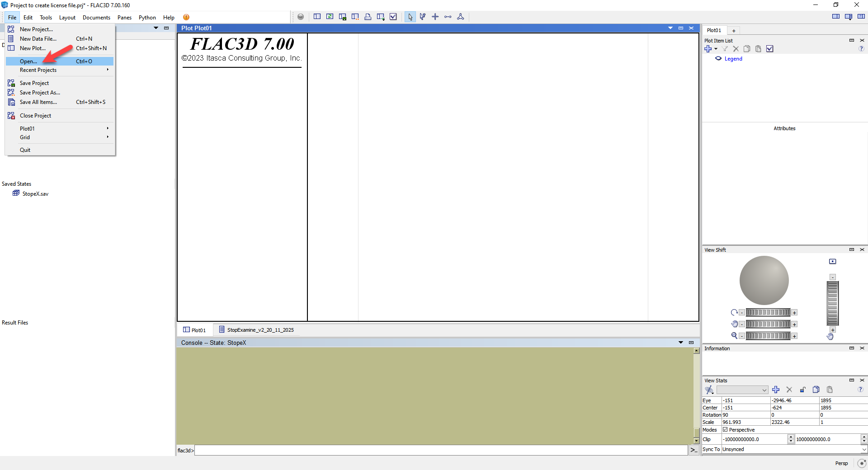Click the plus button beside rotation slider
This screenshot has height=470, width=868.
point(794,313)
